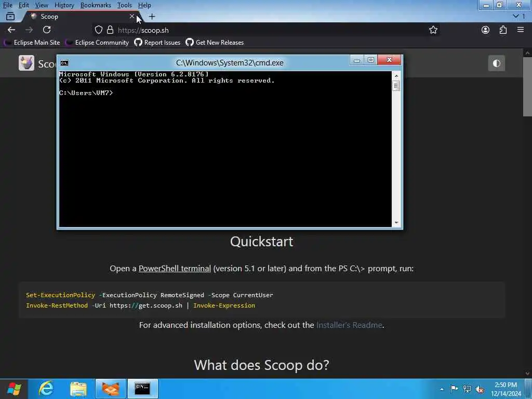The width and height of the screenshot is (532, 399).
Task: Toggle the dark/light theme button
Action: coord(496,63)
